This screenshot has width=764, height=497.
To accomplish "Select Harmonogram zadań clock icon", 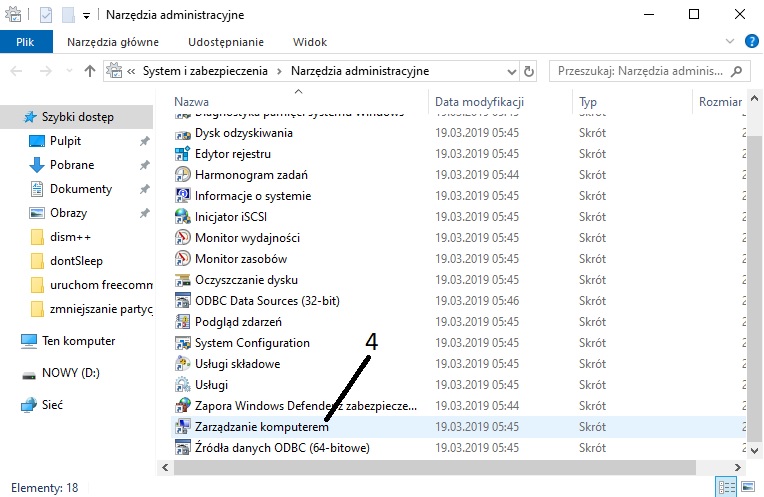I will [x=183, y=175].
